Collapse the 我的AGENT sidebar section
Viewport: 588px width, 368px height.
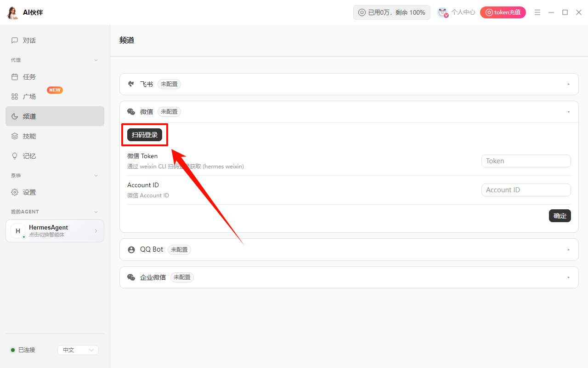coord(96,212)
